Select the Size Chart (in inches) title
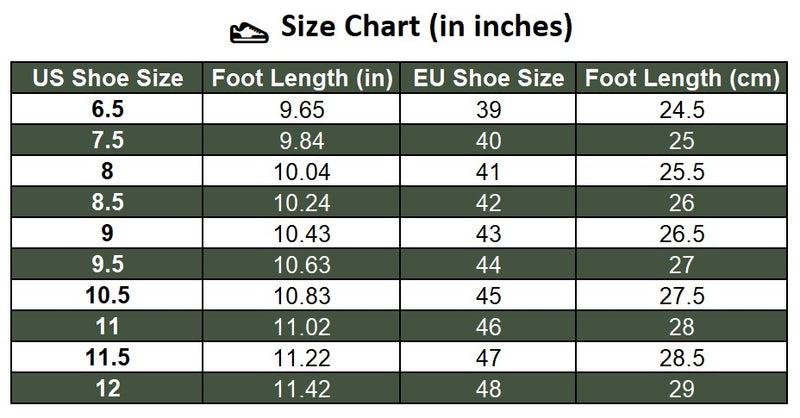The image size is (800, 418). pyautogui.click(x=427, y=27)
